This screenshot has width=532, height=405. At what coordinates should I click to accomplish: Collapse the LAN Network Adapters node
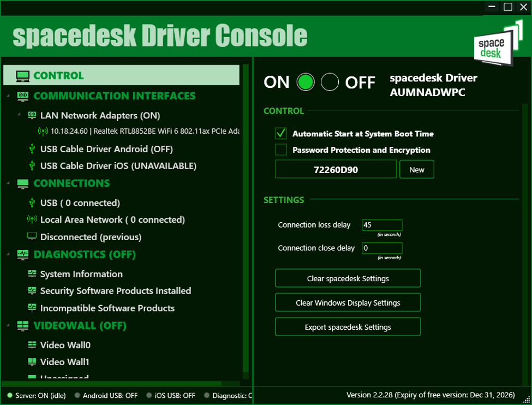click(19, 115)
